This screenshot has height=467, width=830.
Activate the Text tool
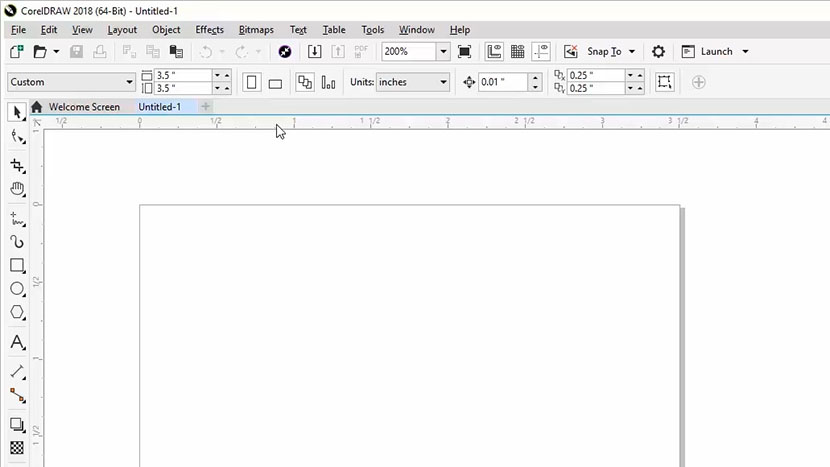(x=17, y=342)
